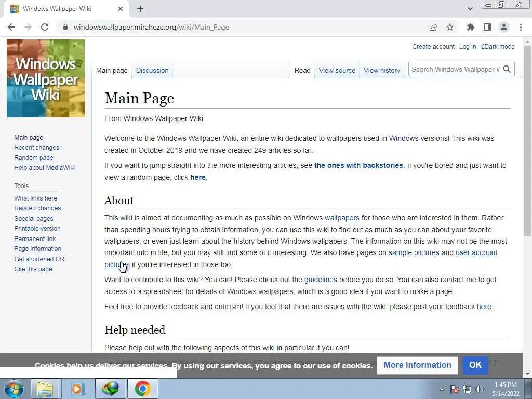
Task: Click the scrollbar down arrow
Action: pos(528,374)
